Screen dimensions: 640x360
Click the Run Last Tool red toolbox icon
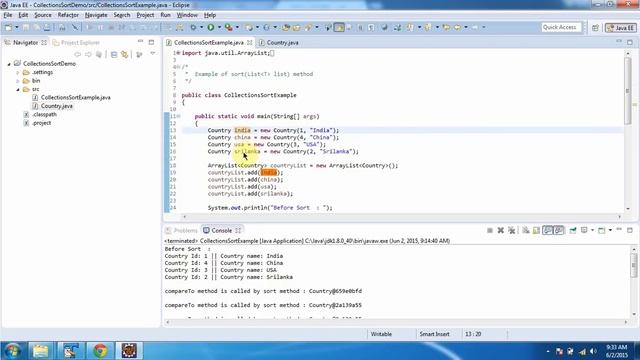[229, 27]
